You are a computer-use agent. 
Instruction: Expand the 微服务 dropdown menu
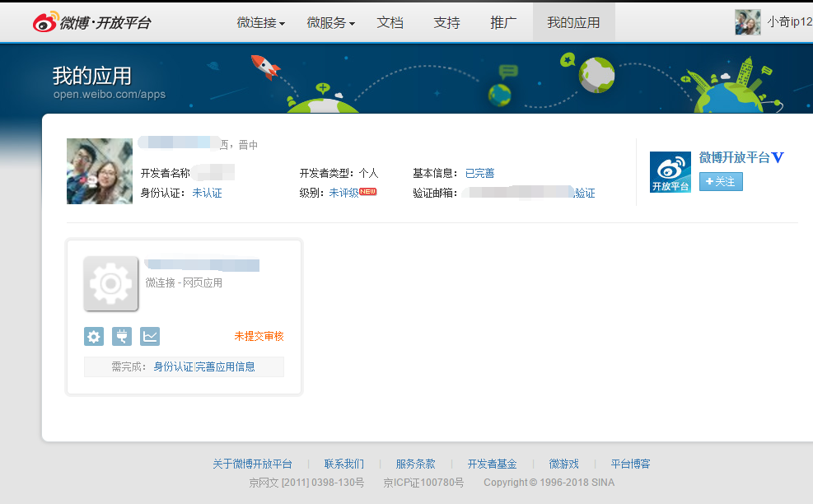pos(331,23)
